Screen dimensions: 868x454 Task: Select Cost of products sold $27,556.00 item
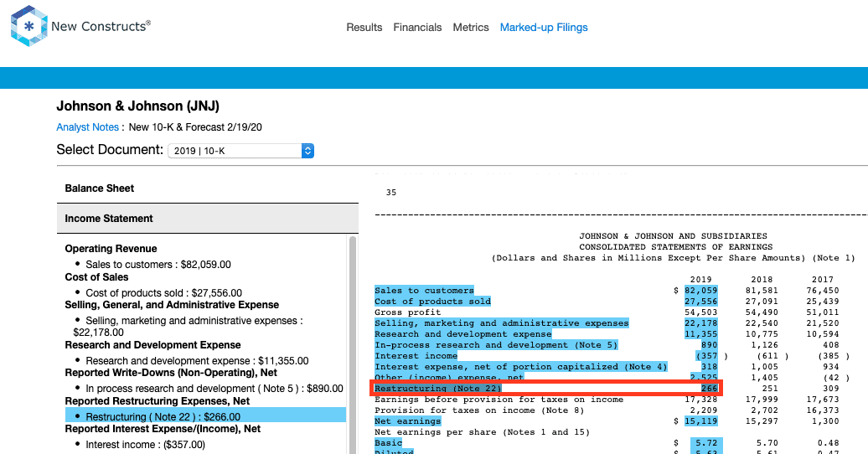(164, 292)
